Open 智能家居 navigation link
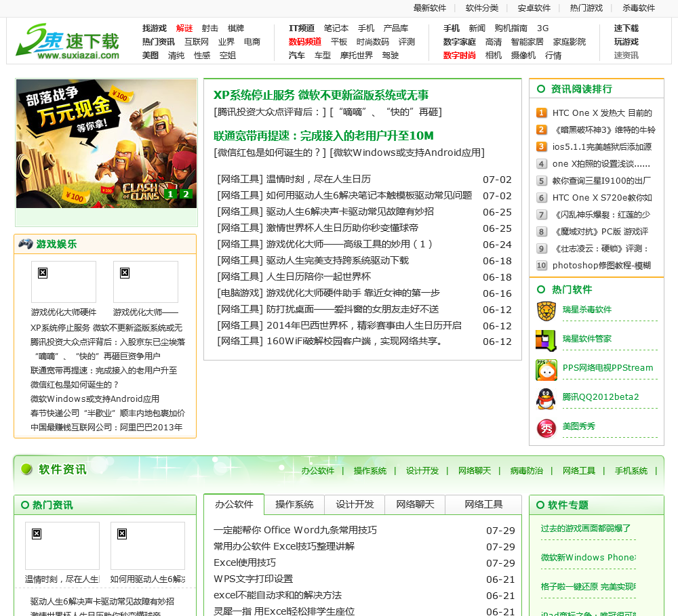This screenshot has width=678, height=616. click(x=527, y=41)
